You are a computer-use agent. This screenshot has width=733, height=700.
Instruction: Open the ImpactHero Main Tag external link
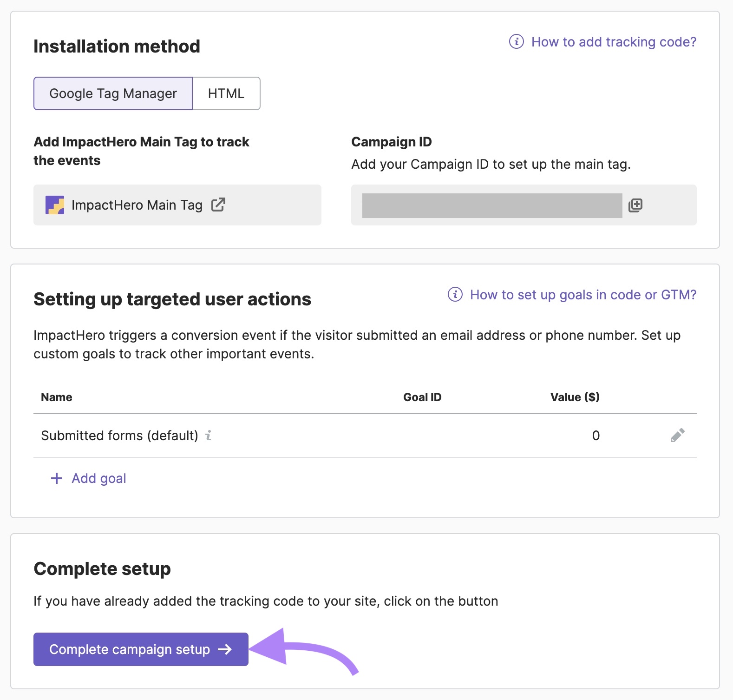(219, 205)
